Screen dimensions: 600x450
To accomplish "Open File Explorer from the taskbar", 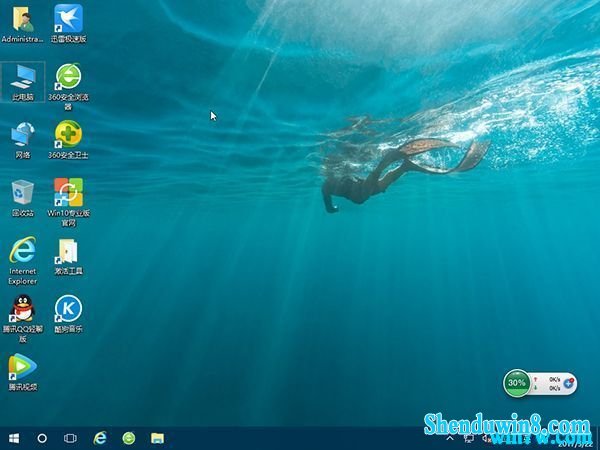I will point(157,438).
